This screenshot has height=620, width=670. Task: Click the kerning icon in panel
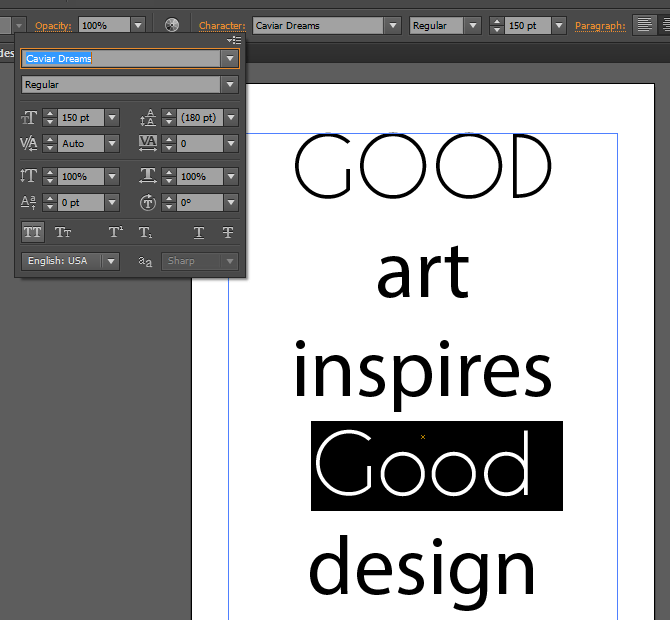pos(29,144)
